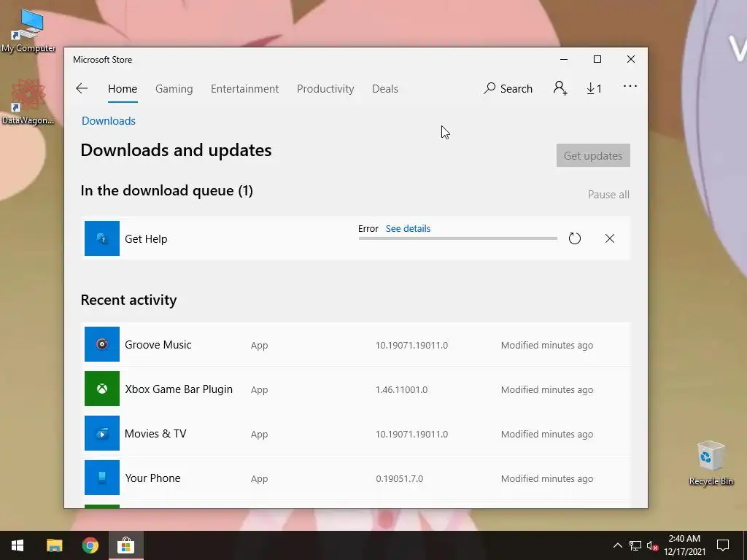Click the Movies & TV icon
The height and width of the screenshot is (560, 747).
102,433
